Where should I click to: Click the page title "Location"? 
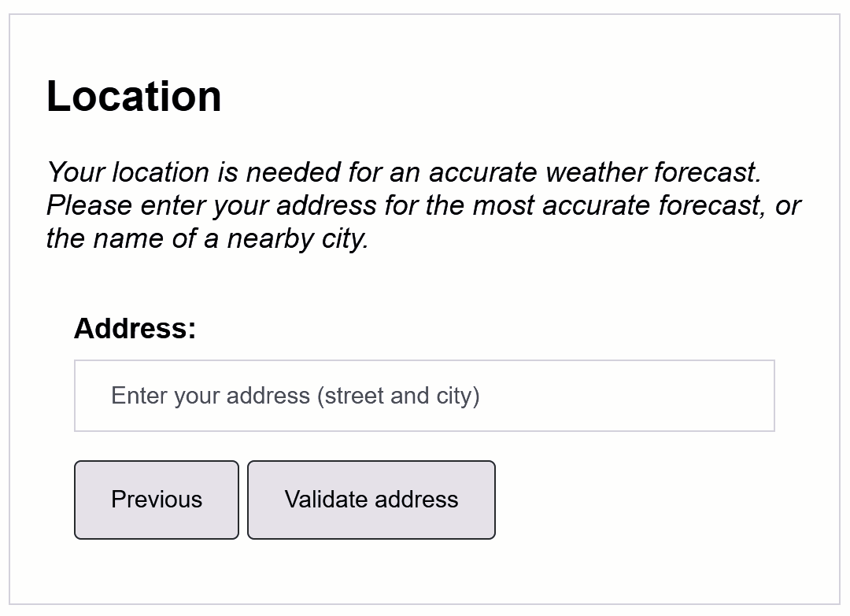tap(134, 96)
